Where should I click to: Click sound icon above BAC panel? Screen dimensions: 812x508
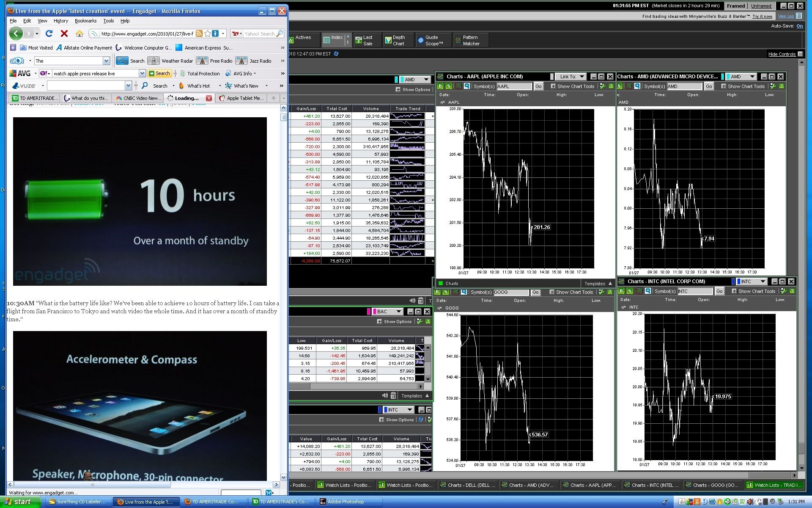click(412, 301)
